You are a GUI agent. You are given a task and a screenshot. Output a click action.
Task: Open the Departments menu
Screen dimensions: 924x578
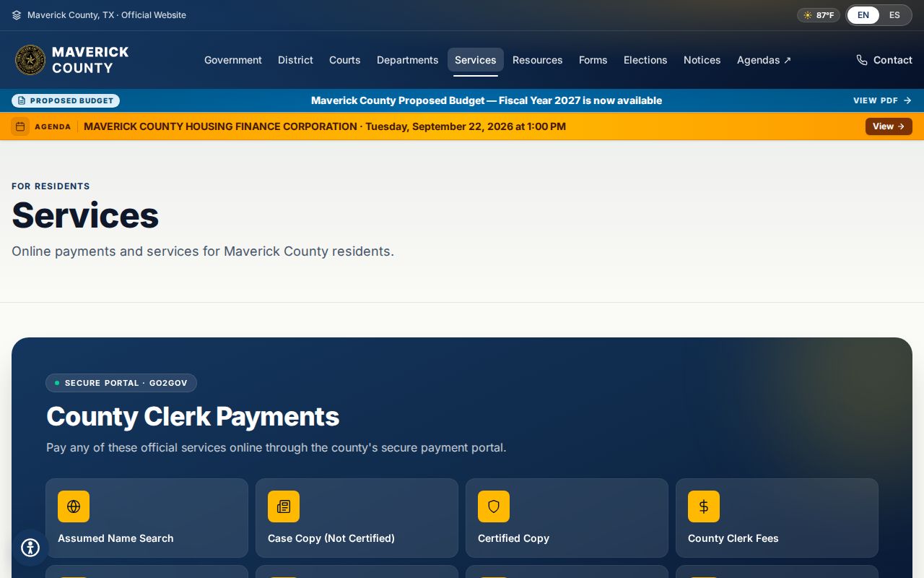pos(408,60)
